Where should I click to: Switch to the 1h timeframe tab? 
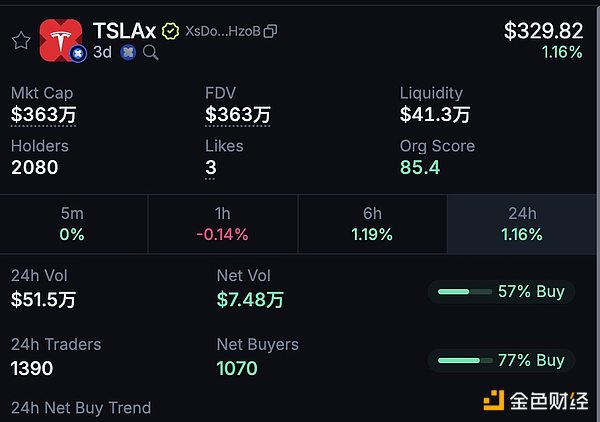point(222,224)
